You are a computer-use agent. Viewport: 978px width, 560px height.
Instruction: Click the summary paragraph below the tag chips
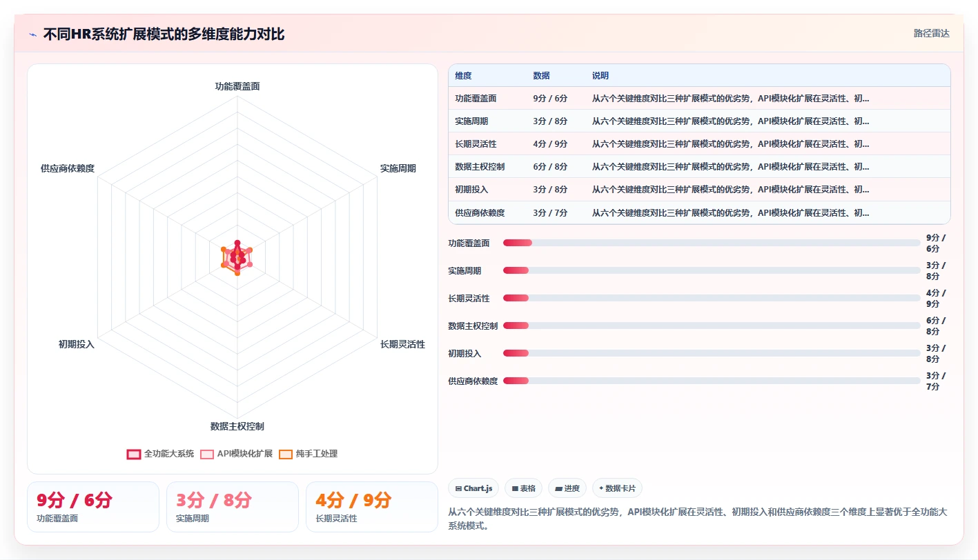coord(698,519)
